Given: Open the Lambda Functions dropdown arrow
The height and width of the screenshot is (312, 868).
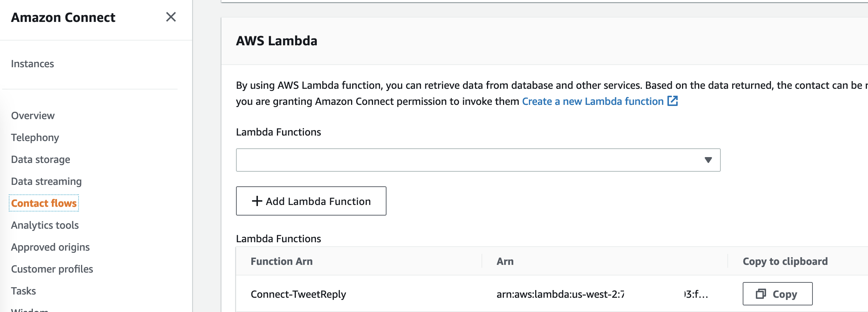Looking at the screenshot, I should click(x=708, y=160).
